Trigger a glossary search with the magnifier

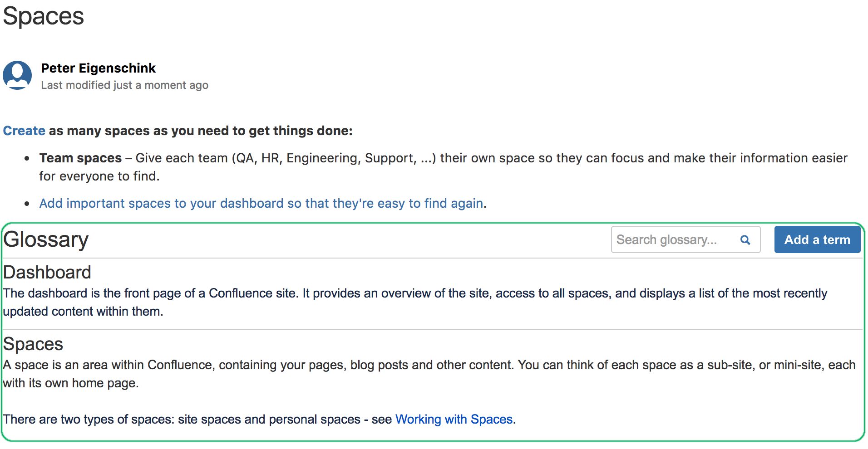745,239
